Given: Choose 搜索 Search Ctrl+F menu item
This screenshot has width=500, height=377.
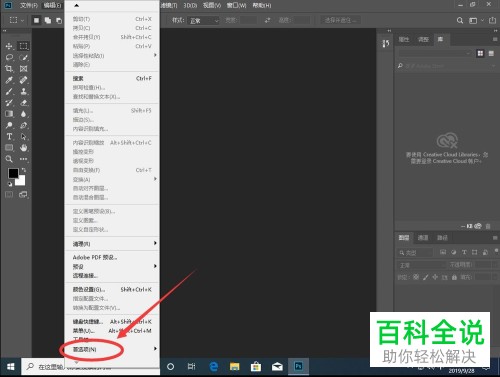Looking at the screenshot, I should [x=112, y=79].
